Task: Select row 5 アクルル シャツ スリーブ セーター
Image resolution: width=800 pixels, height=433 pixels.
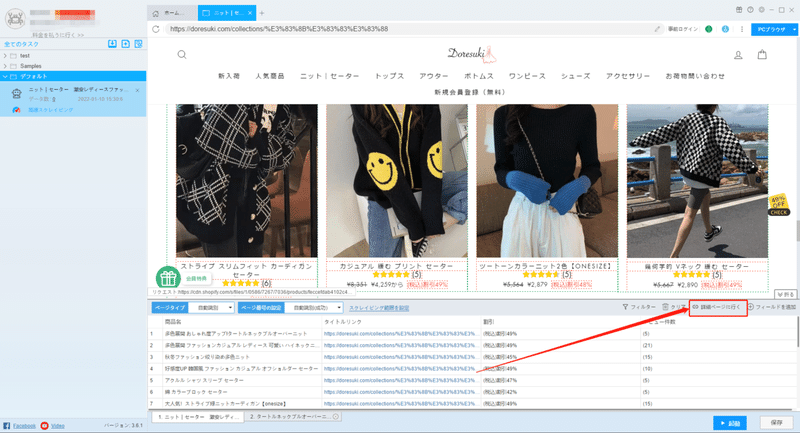Action: (472, 380)
